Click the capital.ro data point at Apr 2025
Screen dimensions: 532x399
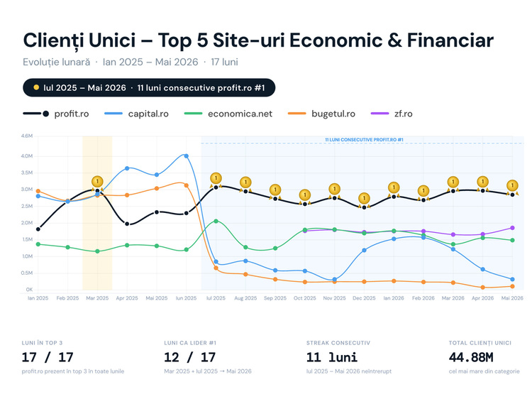tap(127, 168)
